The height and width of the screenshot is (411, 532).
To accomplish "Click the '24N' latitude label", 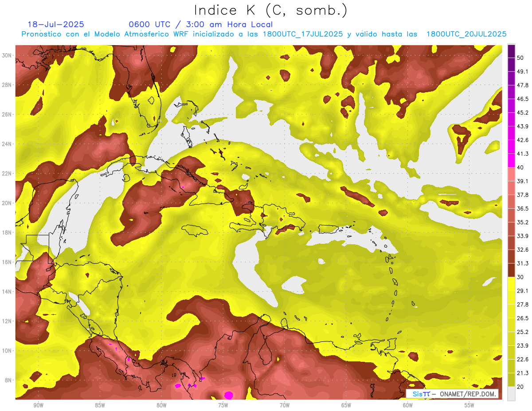I will pos(8,144).
